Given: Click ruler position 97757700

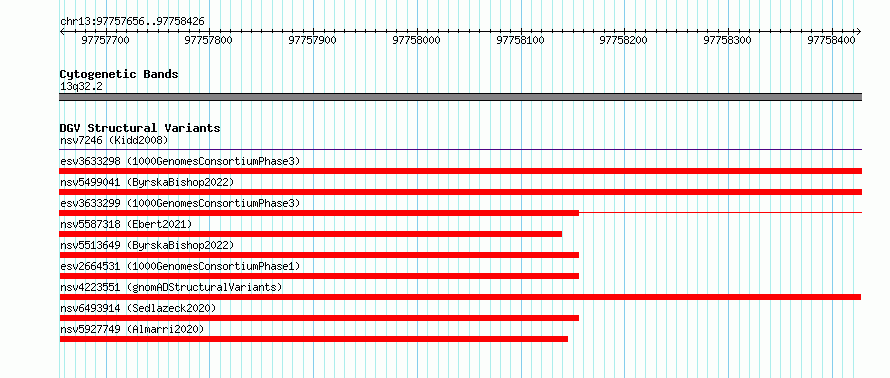Looking at the screenshot, I should pyautogui.click(x=106, y=40).
